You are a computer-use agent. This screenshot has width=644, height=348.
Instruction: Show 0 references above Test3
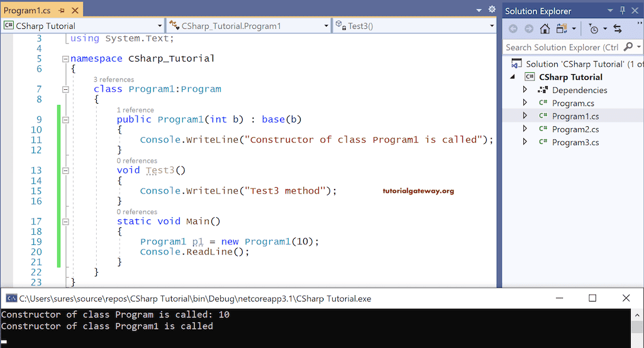pyautogui.click(x=136, y=160)
